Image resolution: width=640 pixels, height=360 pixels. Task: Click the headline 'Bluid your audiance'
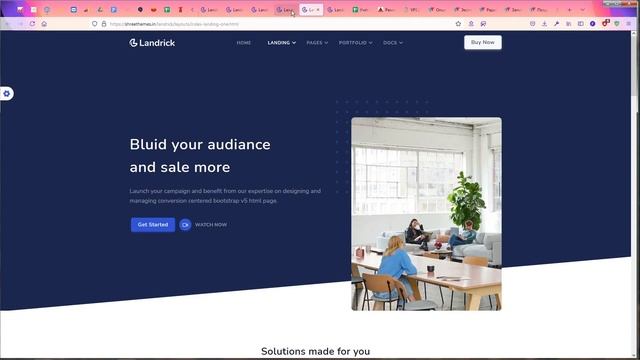pos(200,144)
